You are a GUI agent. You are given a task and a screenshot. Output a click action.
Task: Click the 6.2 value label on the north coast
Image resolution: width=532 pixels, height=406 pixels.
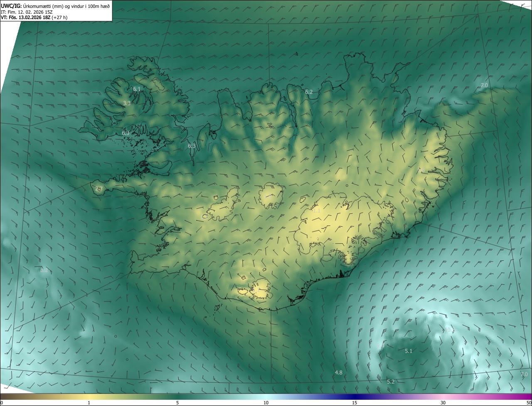(309, 92)
